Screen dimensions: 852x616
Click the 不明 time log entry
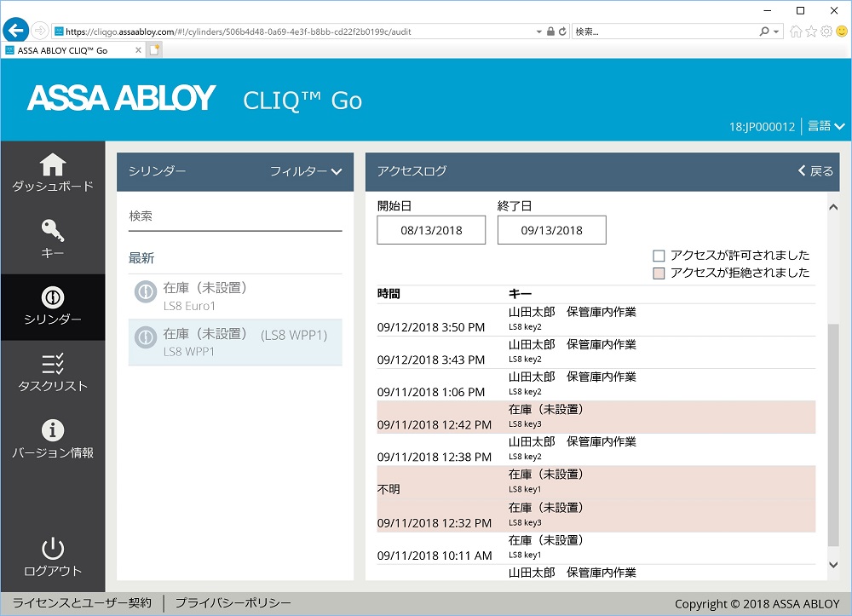pos(596,482)
